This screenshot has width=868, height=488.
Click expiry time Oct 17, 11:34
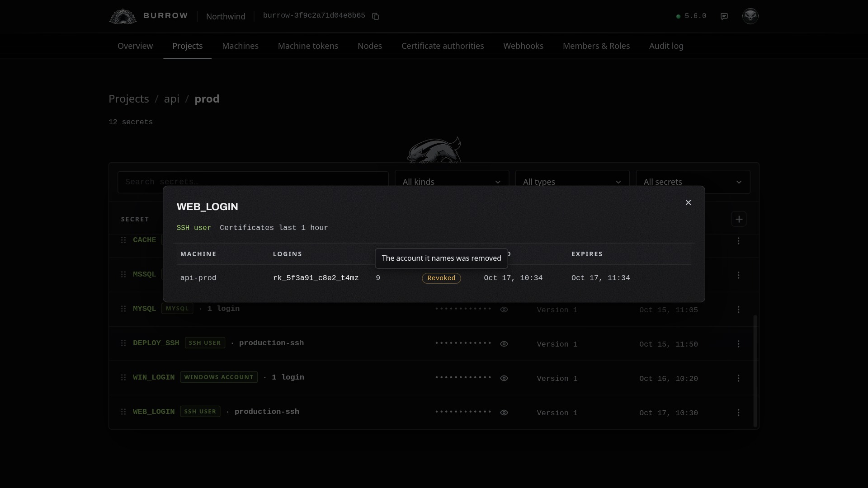coord(600,278)
